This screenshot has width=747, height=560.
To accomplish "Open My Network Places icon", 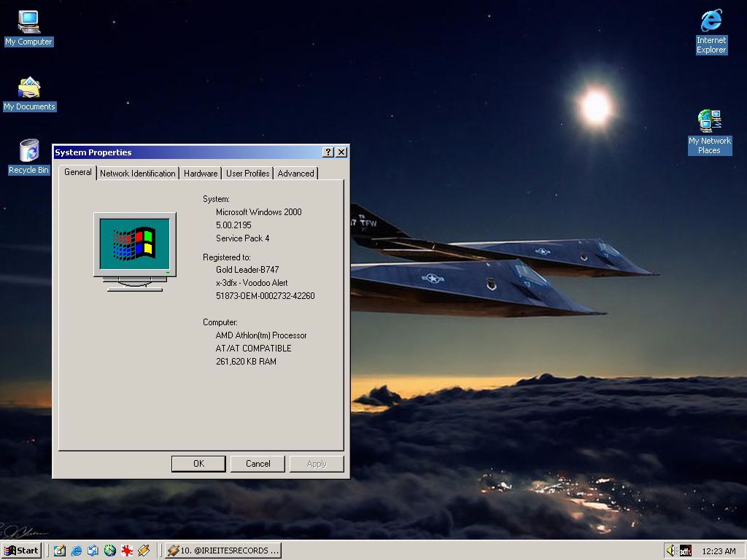I will 709,121.
